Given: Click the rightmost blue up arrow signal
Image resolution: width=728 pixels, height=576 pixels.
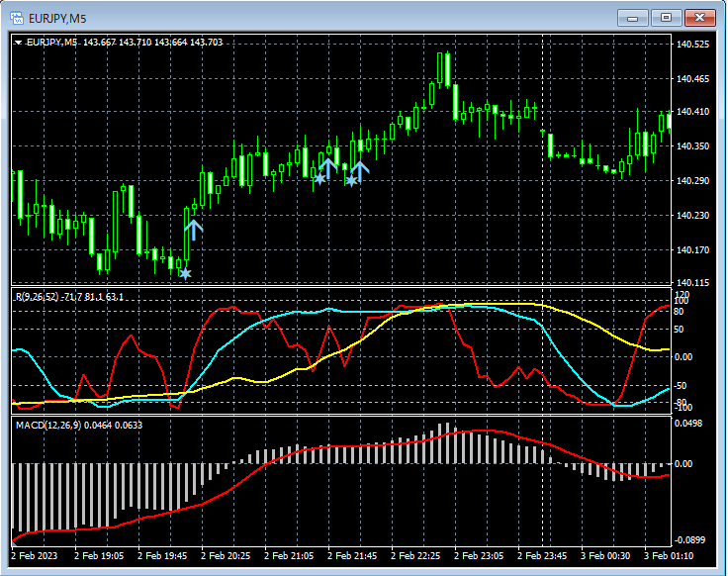Looking at the screenshot, I should point(360,170).
